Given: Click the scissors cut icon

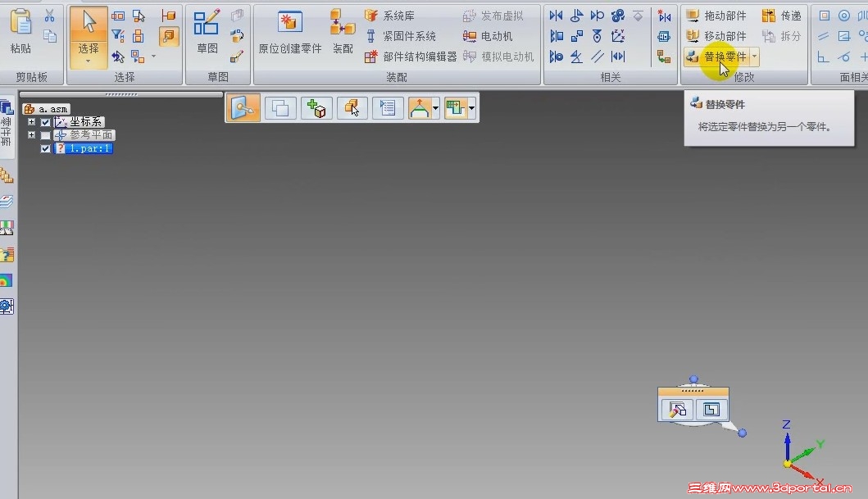Looking at the screenshot, I should 50,16.
